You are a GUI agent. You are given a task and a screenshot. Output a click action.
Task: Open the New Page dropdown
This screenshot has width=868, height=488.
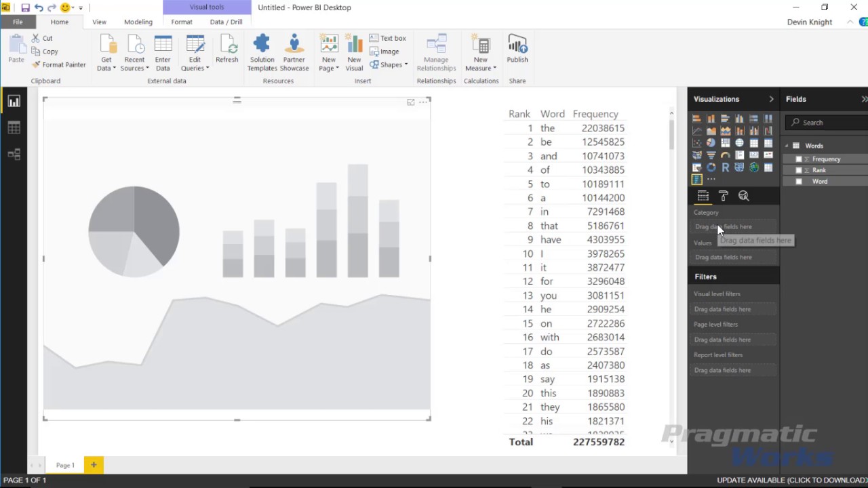329,64
